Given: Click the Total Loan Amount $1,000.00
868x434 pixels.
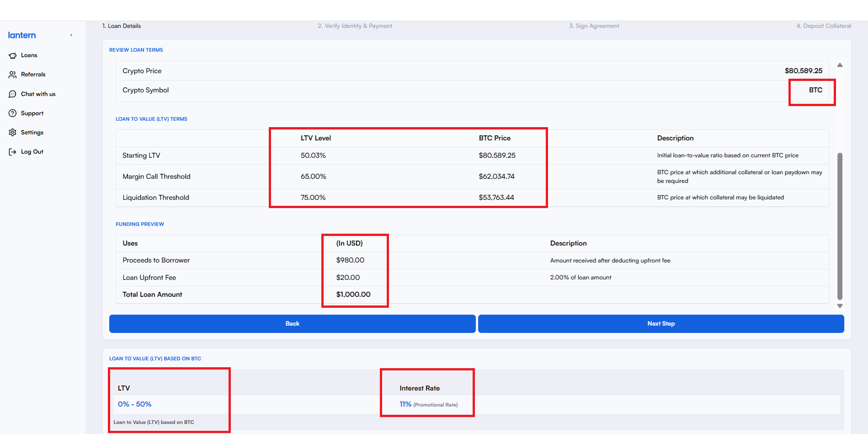Looking at the screenshot, I should 353,295.
